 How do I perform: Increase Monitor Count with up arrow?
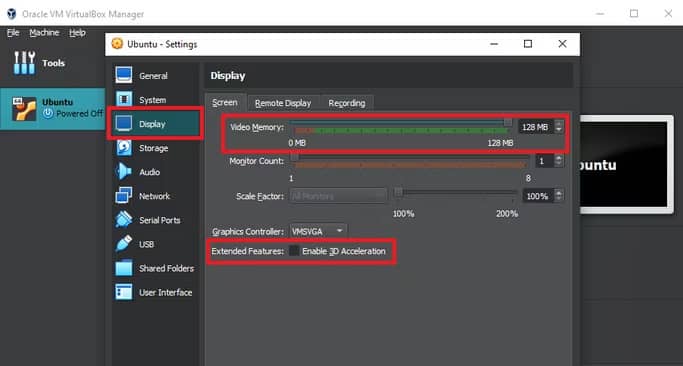coord(559,158)
